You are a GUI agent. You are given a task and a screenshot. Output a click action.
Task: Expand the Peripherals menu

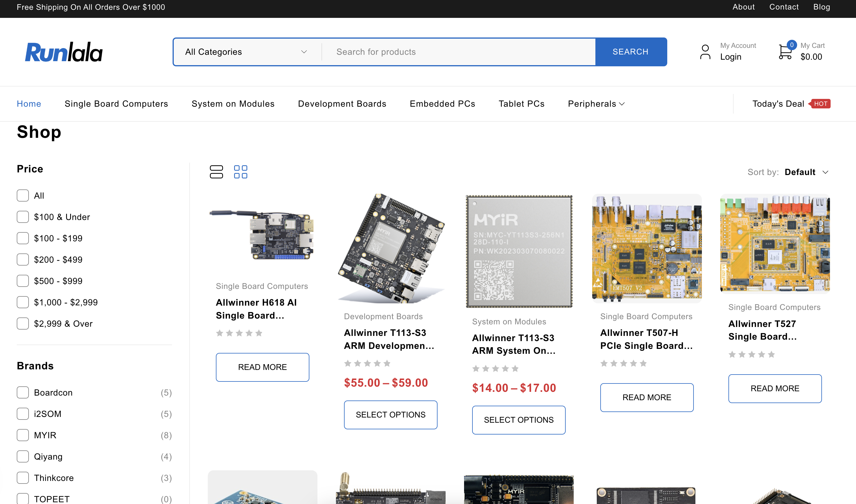596,104
